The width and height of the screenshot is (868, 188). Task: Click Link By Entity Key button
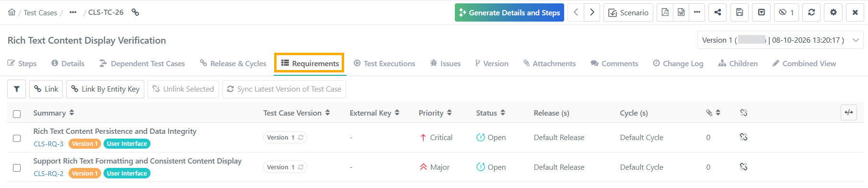click(x=105, y=89)
